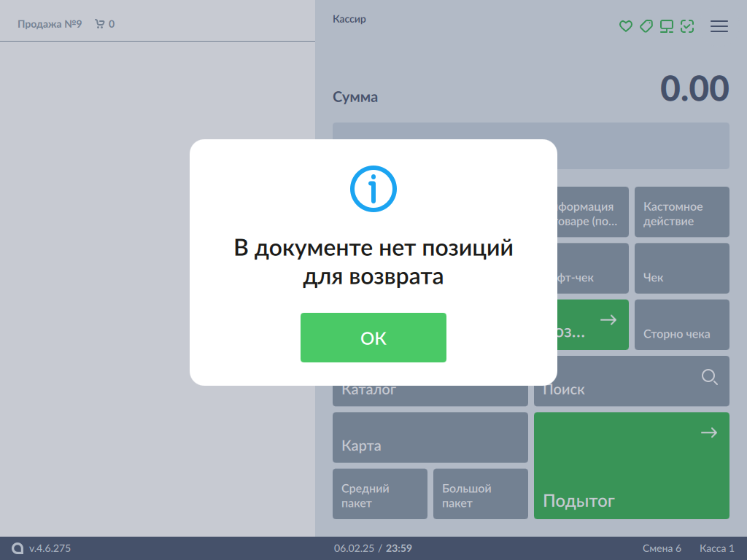This screenshot has width=747, height=560.
Task: Add Большой пакет item
Action: coord(480,494)
